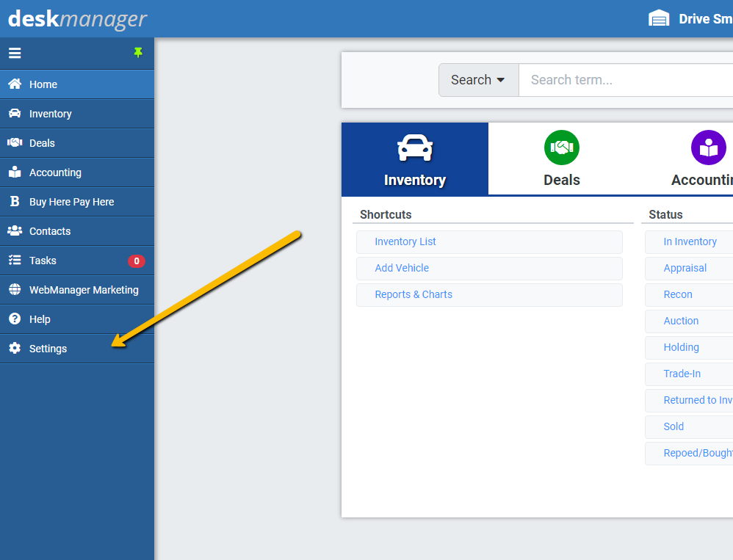Expand Buy Here Pay Here section
733x560 pixels.
coord(73,201)
